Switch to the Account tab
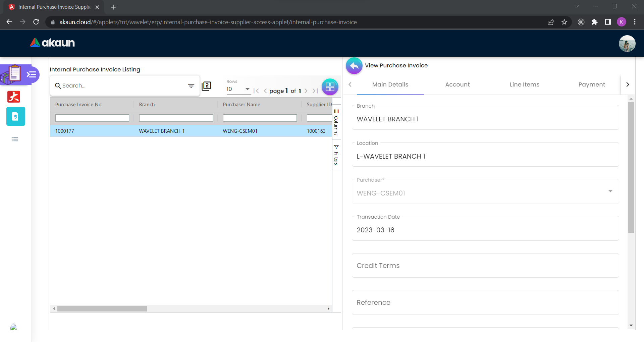 coord(457,84)
